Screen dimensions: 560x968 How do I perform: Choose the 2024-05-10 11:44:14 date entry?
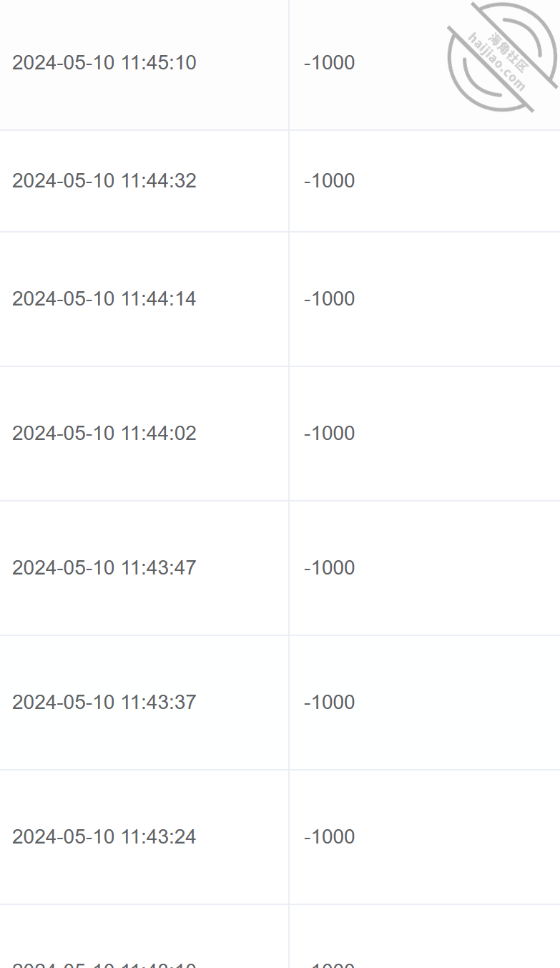click(104, 298)
